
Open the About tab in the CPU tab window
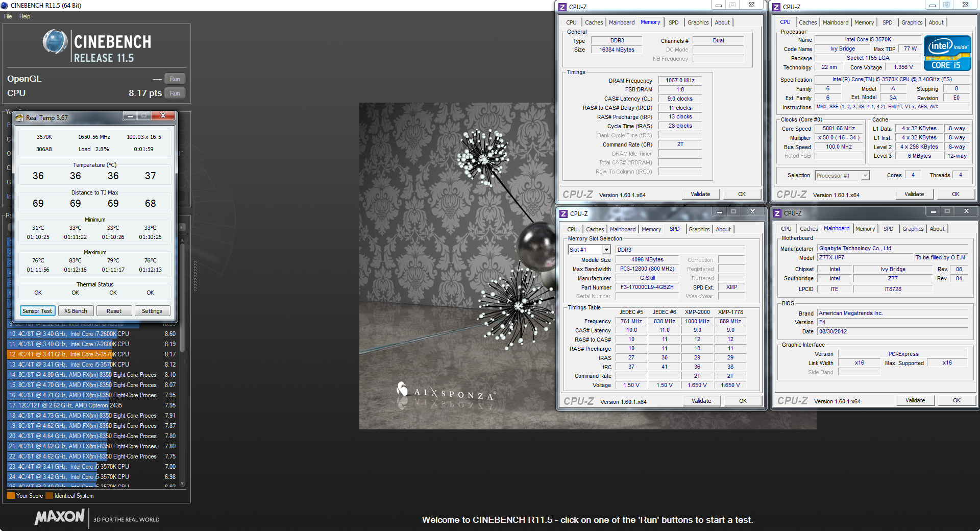936,22
